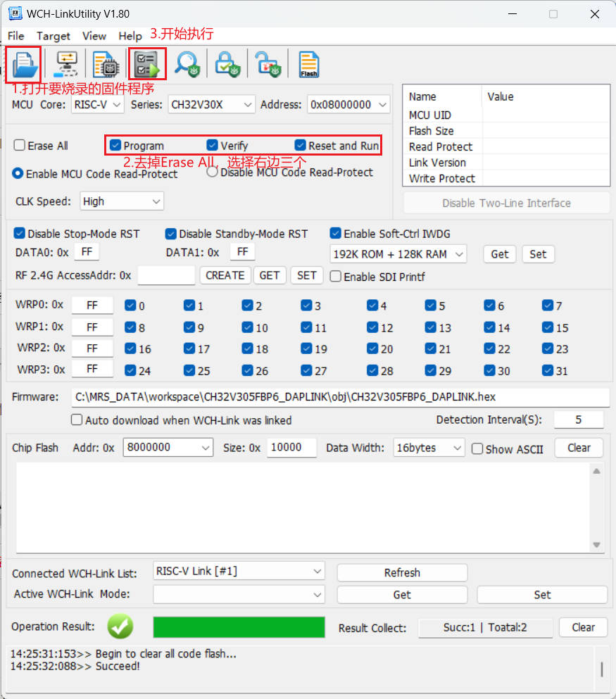
Task: Uncheck the Program checkbox
Action: point(115,145)
